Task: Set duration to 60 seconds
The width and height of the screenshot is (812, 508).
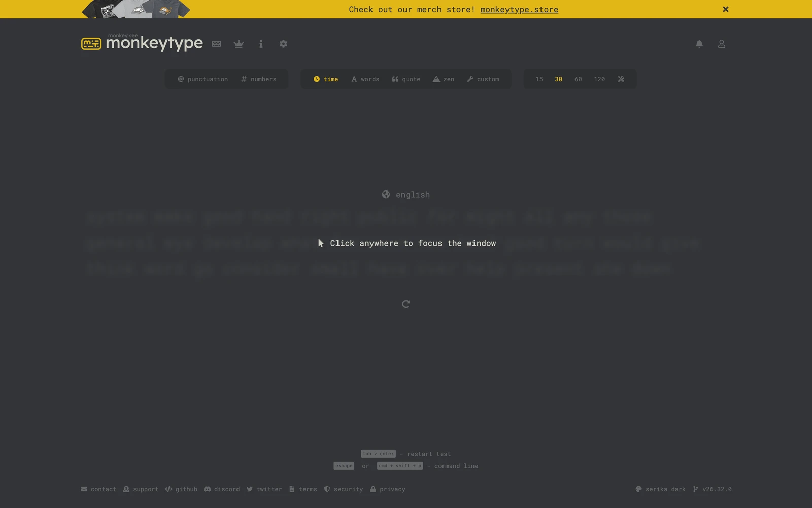Action: (x=578, y=79)
